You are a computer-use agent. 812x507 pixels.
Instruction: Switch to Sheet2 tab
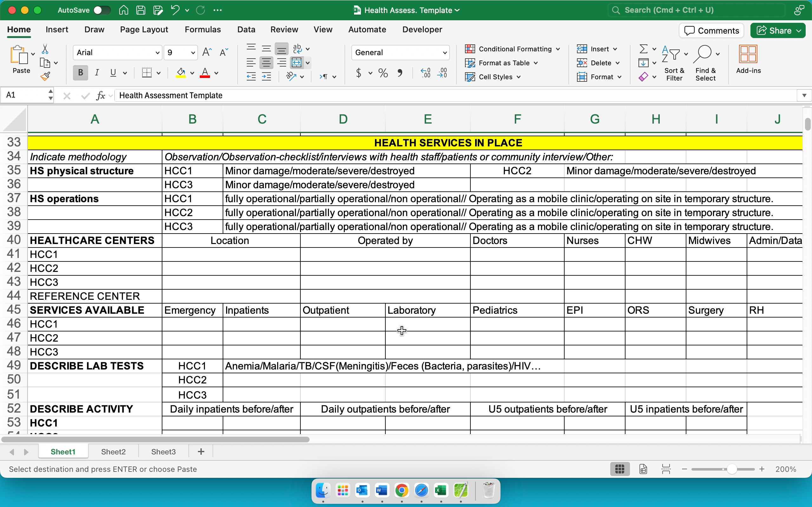[114, 452]
